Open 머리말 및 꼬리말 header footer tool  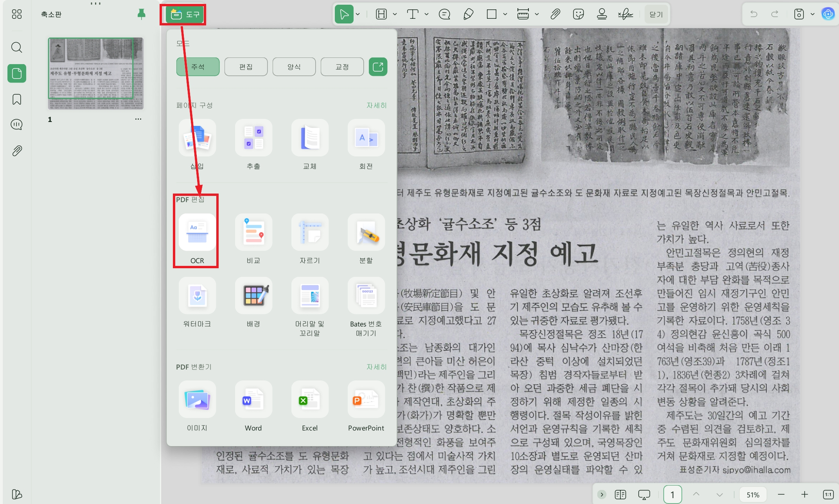click(310, 307)
